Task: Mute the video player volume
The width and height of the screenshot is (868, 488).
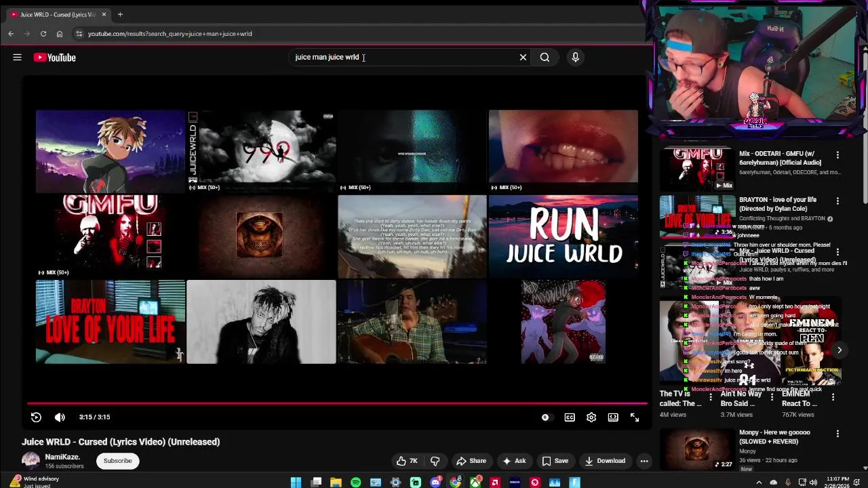Action: click(60, 418)
